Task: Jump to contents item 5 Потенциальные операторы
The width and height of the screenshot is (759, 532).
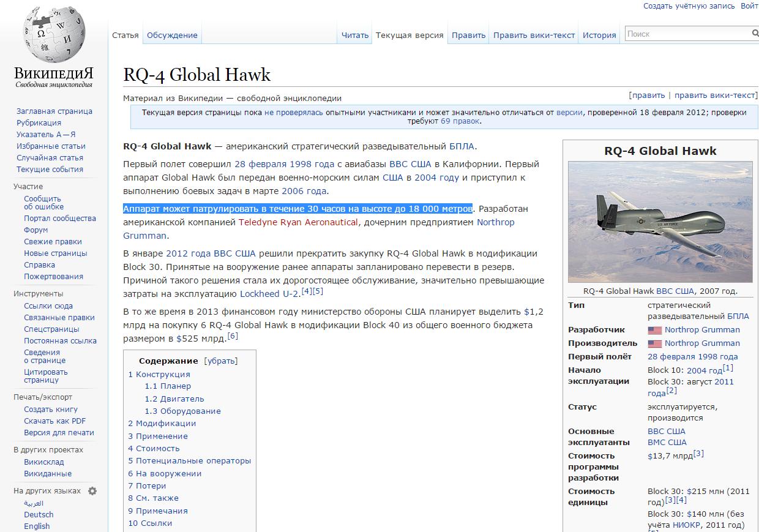Action: pos(190,461)
